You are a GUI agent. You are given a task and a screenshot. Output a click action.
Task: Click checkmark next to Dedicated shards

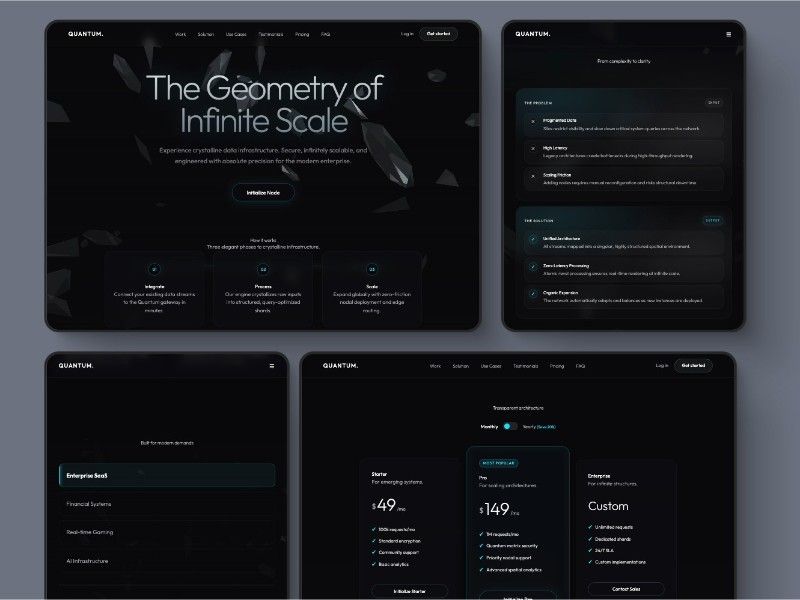(x=590, y=539)
